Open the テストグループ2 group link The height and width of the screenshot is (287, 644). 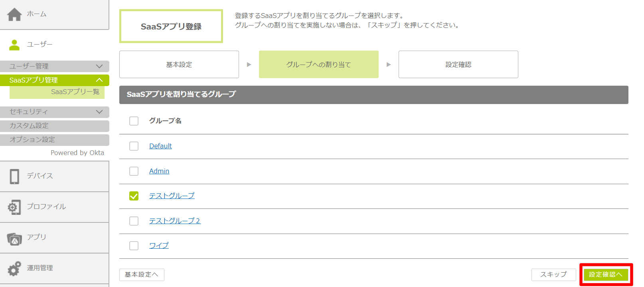(x=175, y=221)
